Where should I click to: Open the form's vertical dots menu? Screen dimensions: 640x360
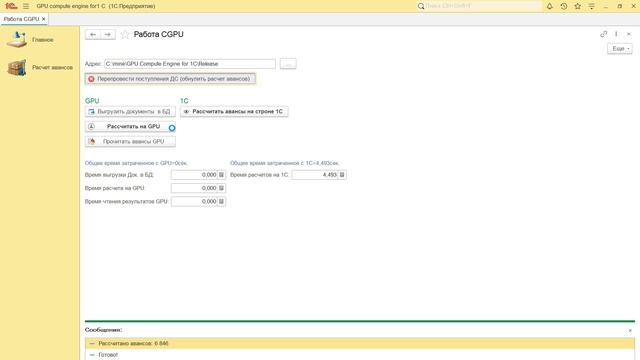click(x=616, y=34)
